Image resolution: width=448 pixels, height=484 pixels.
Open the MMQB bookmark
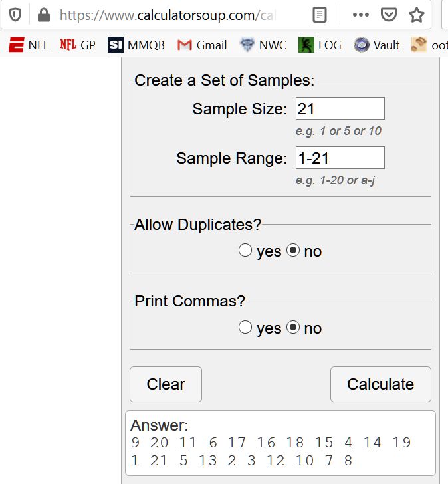tap(136, 45)
